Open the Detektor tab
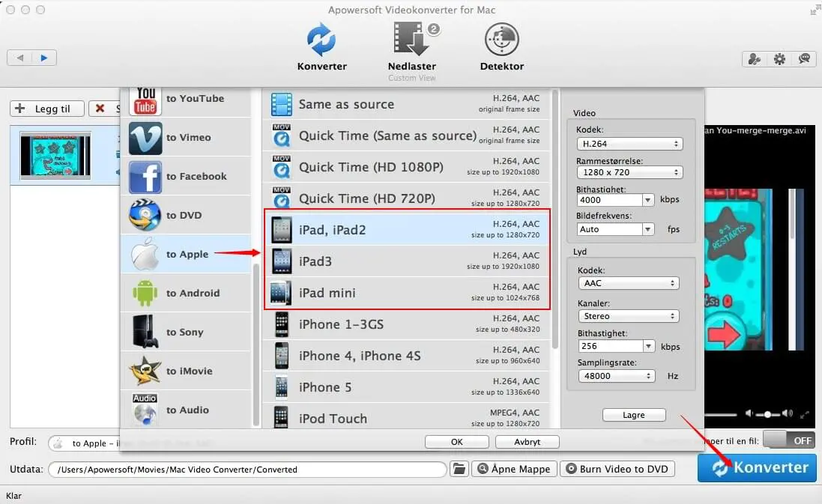Screen dimensions: 822x504 [502, 47]
